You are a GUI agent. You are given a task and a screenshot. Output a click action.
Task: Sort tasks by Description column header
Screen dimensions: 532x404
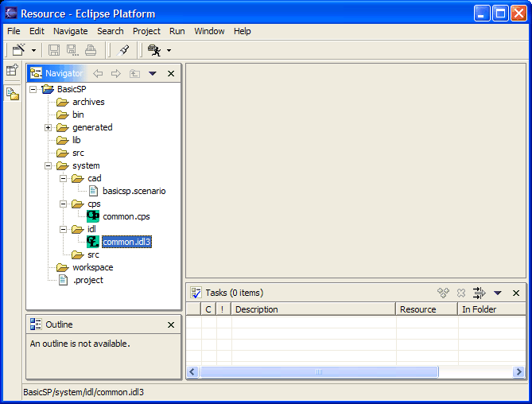click(x=312, y=309)
